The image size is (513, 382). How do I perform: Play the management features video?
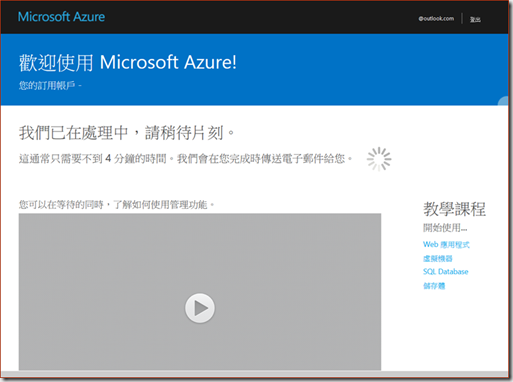click(x=200, y=308)
